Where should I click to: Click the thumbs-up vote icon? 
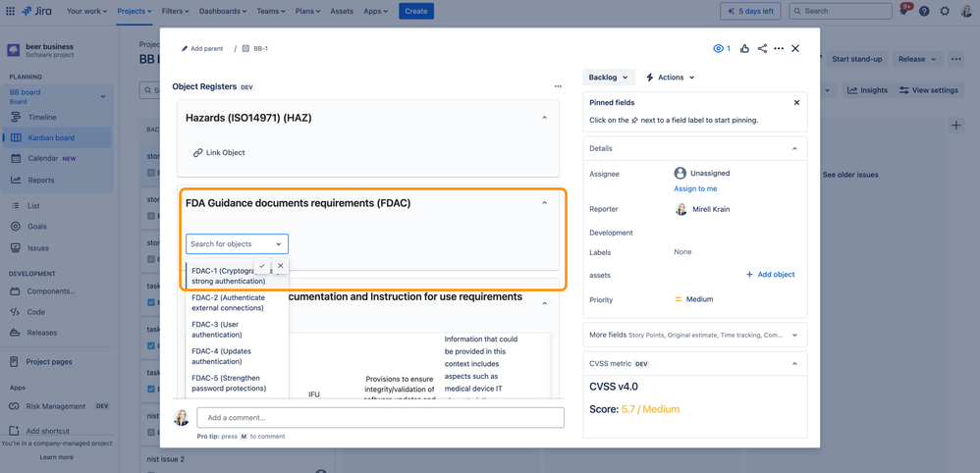click(744, 48)
